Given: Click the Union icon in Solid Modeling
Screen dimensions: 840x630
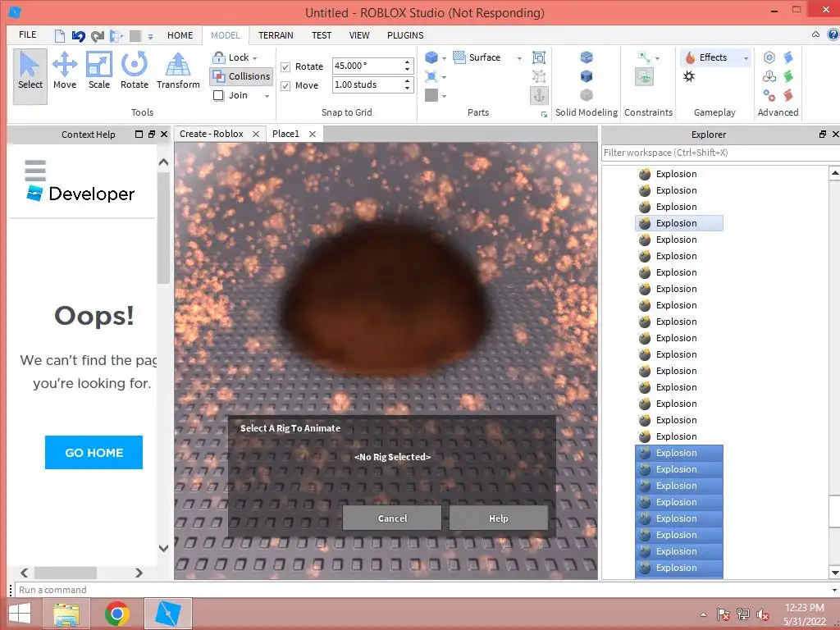Looking at the screenshot, I should (587, 57).
